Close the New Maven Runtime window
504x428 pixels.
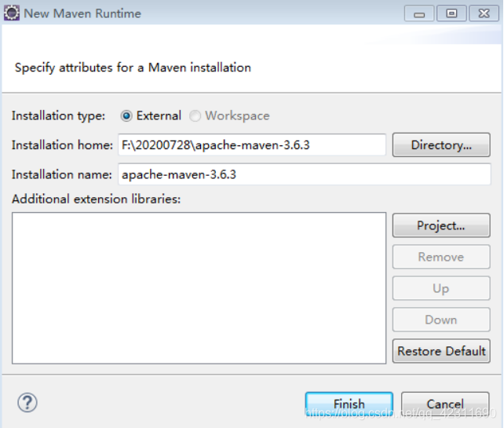pyautogui.click(x=484, y=13)
